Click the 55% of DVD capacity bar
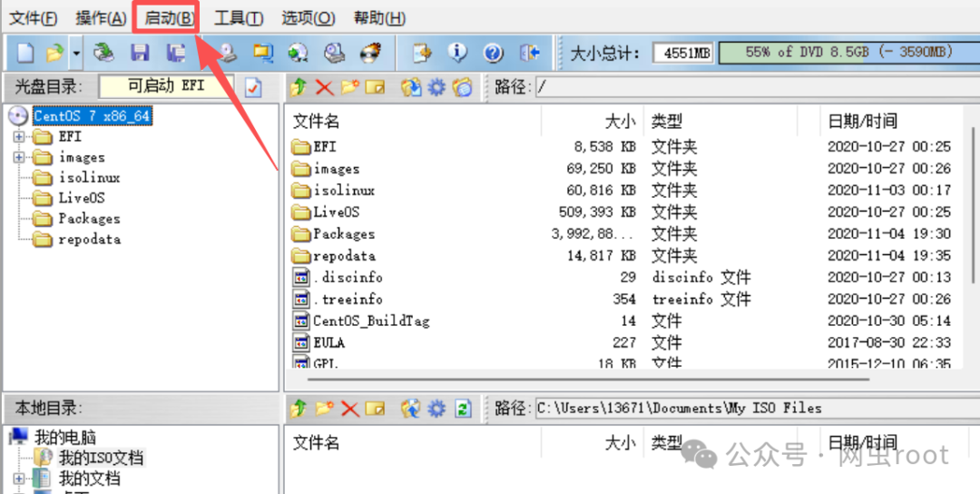 [848, 54]
